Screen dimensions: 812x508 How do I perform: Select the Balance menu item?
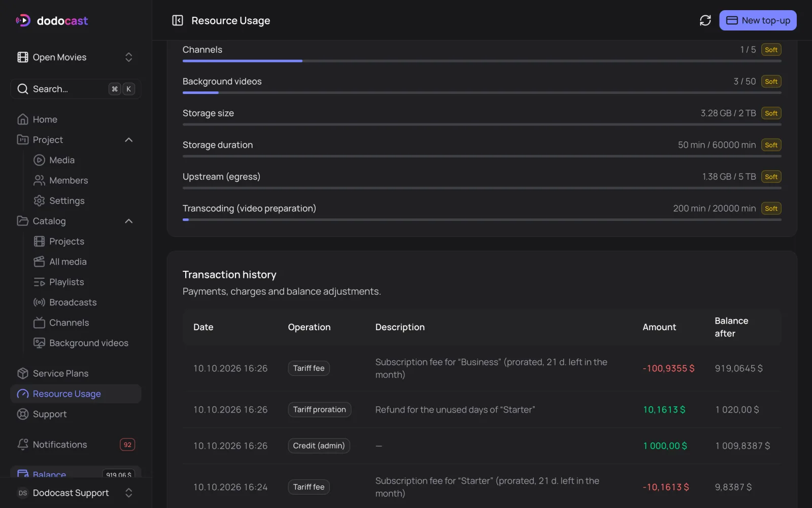coord(76,472)
